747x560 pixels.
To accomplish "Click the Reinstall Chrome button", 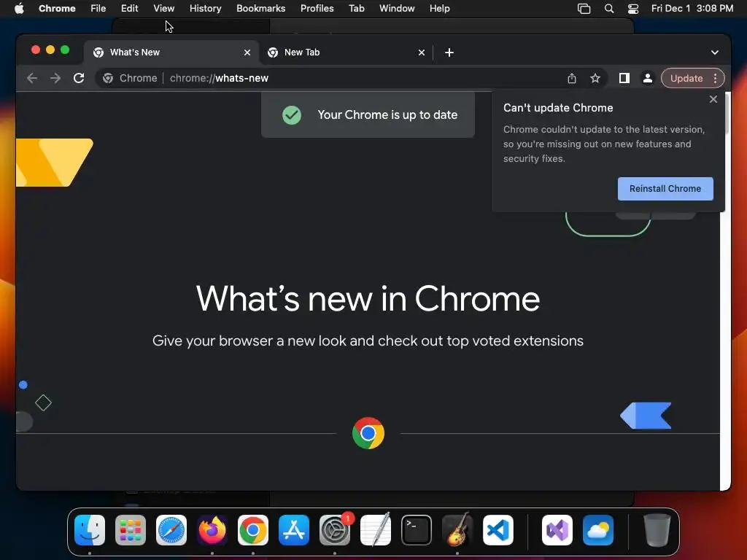I will 665,189.
